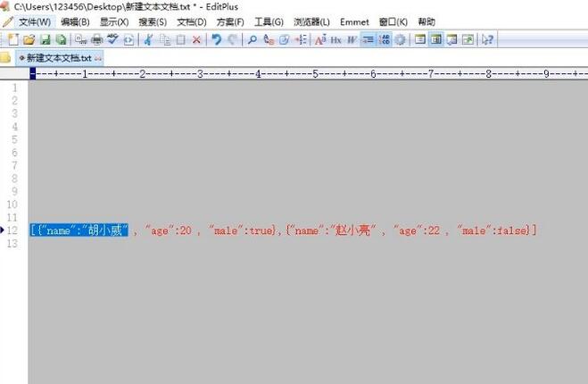Click the yellow folder icon beside tabs

4,58
